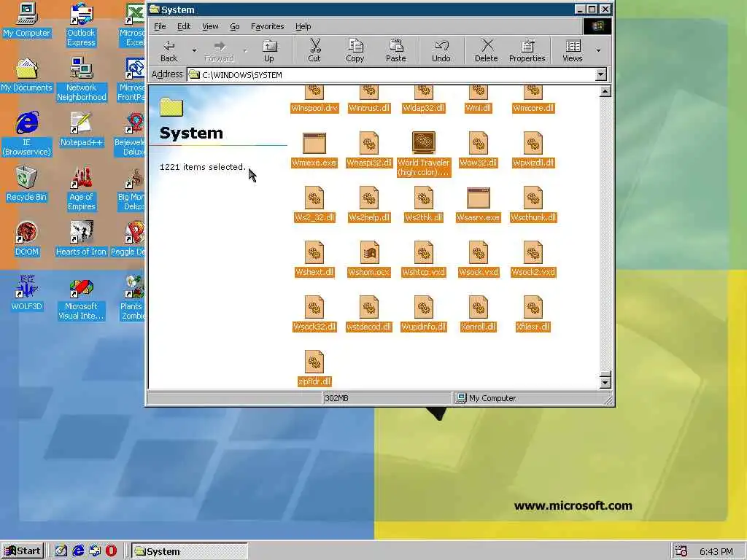This screenshot has height=560, width=747.
Task: Click the file list scroll down arrow
Action: pos(605,382)
